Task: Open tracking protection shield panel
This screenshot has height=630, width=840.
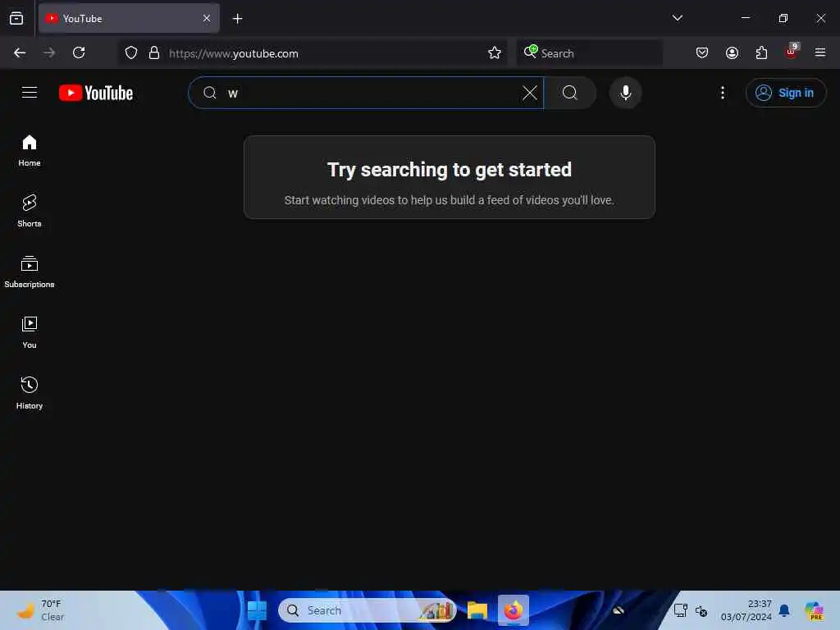Action: tap(131, 52)
